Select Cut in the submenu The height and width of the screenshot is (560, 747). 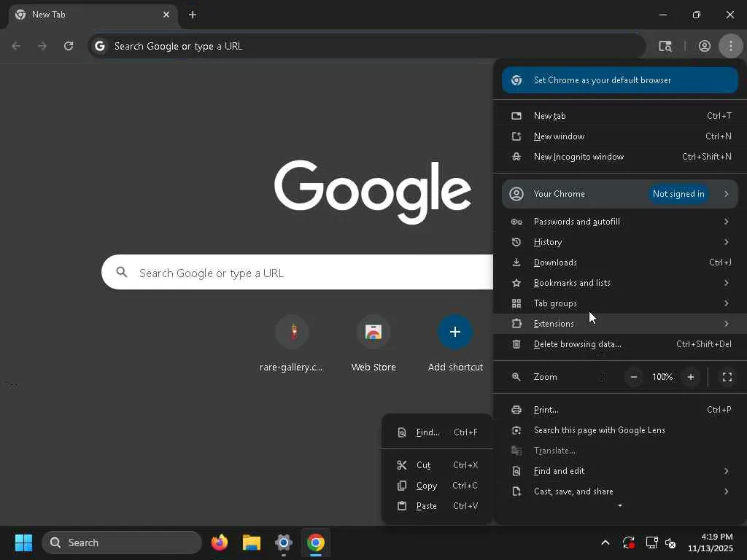tap(437, 465)
